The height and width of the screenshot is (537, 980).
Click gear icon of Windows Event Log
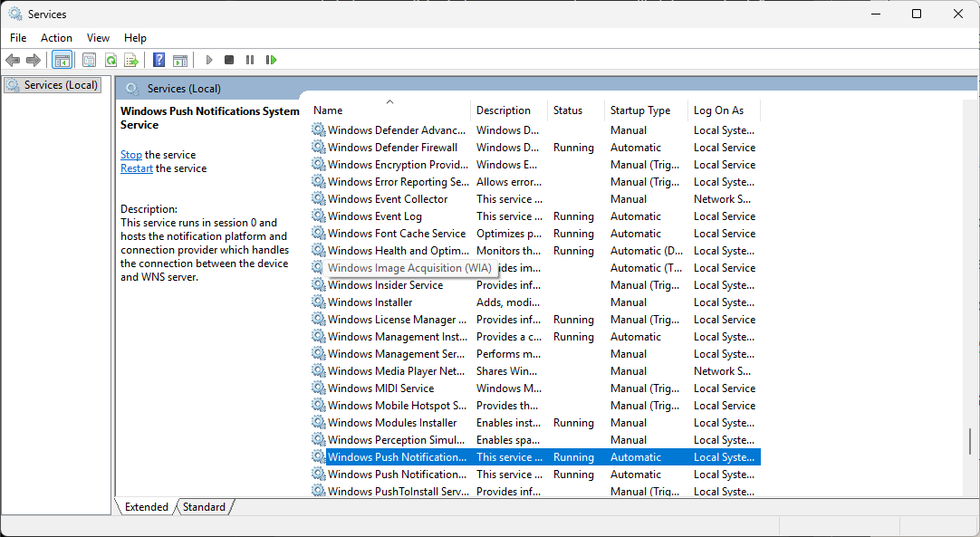point(319,216)
